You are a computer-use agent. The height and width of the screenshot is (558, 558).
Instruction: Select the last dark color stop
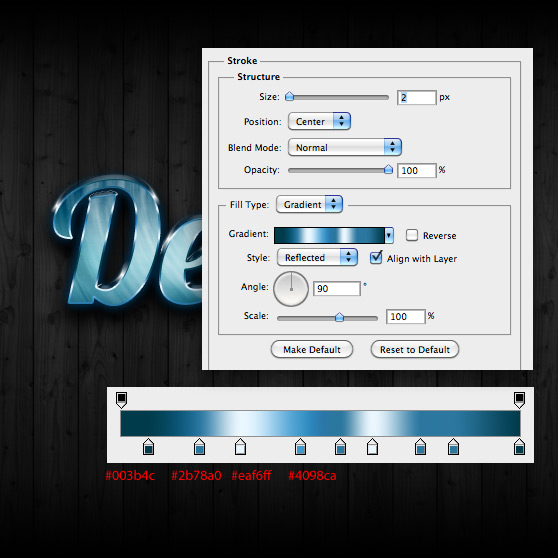519,447
